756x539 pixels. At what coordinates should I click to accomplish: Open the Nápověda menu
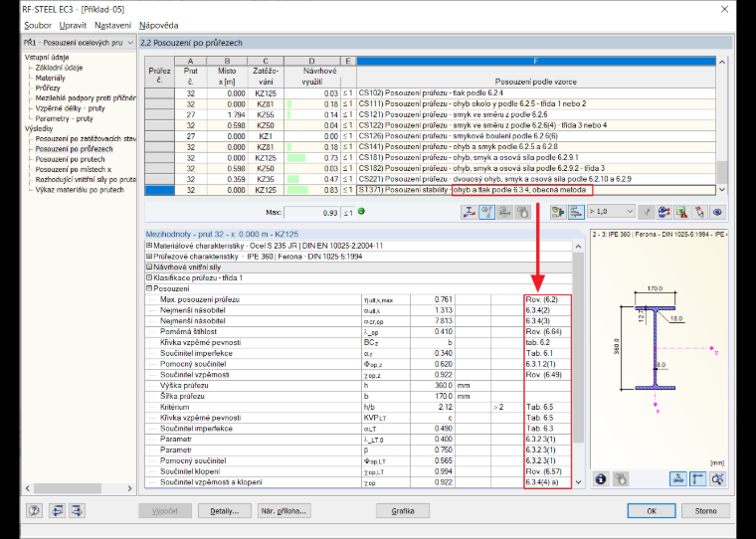click(x=158, y=25)
